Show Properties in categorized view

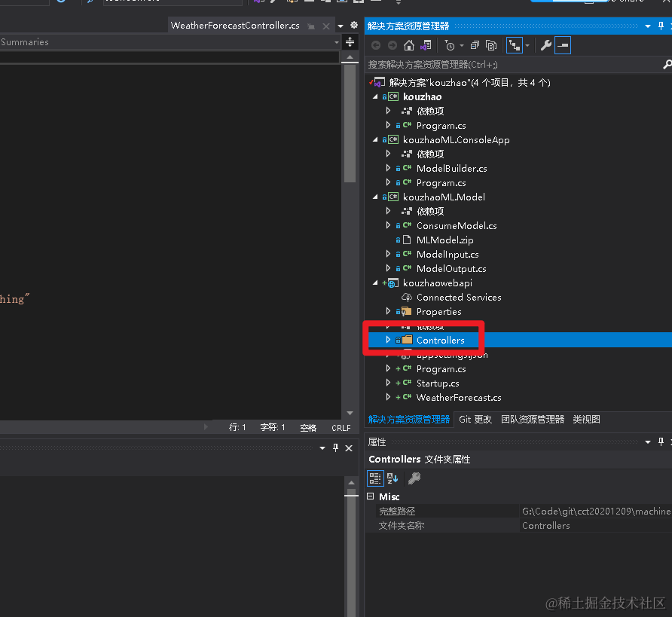375,478
